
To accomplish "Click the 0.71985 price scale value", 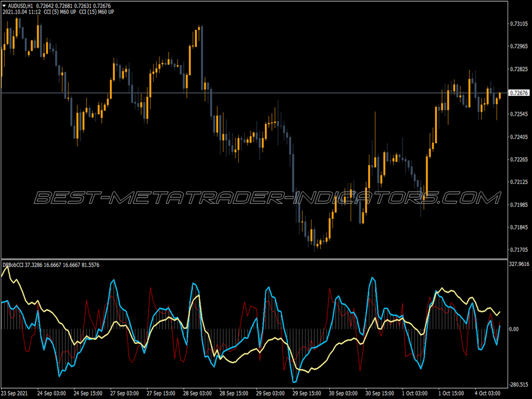I will (519, 205).
